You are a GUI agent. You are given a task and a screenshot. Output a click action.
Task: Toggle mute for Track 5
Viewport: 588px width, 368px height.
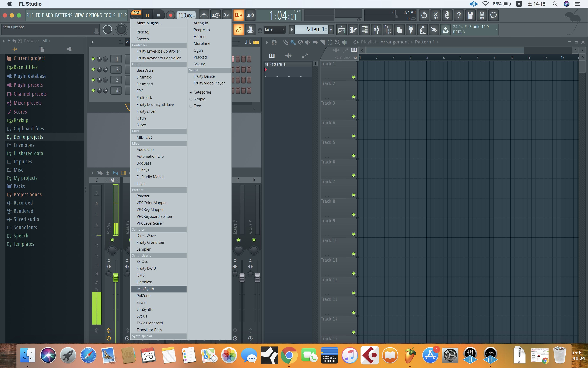(x=353, y=156)
